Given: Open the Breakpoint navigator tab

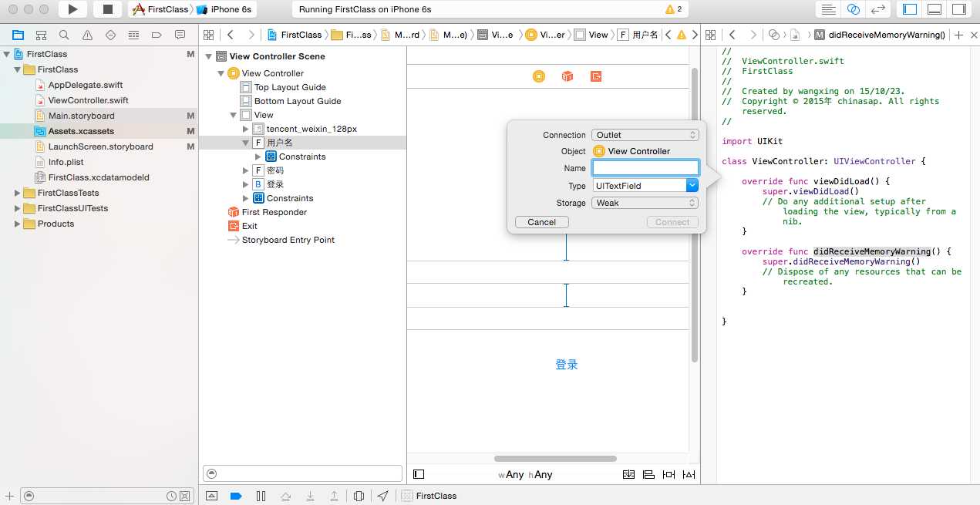Looking at the screenshot, I should pyautogui.click(x=157, y=35).
